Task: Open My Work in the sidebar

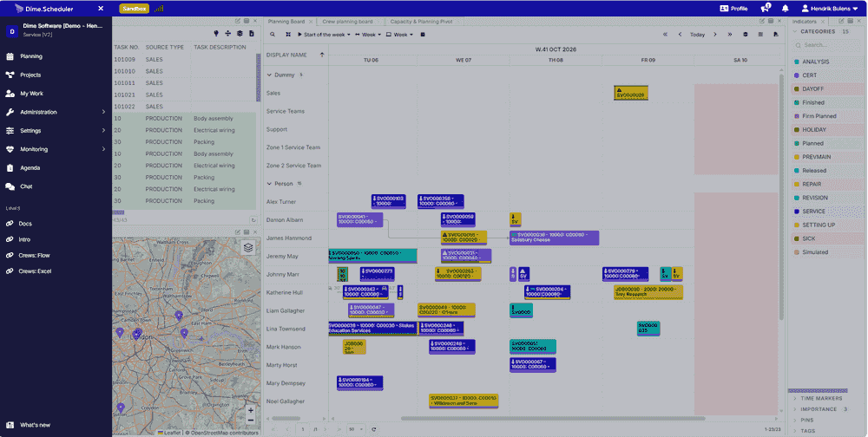Action: (x=31, y=94)
